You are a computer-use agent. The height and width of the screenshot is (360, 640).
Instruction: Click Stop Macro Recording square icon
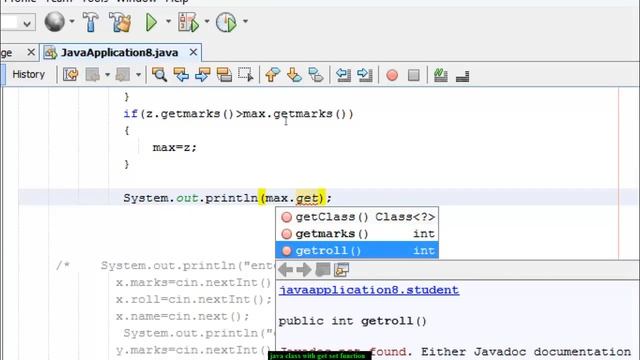pyautogui.click(x=413, y=75)
